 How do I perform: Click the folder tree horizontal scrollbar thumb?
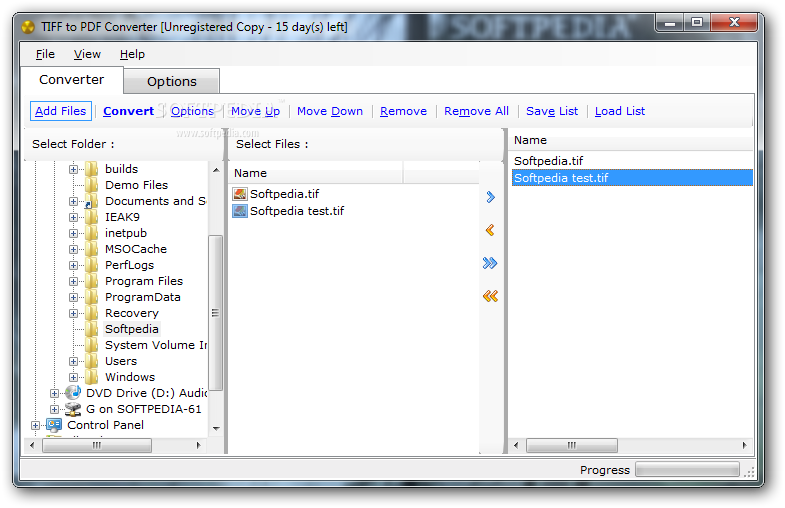click(x=97, y=445)
